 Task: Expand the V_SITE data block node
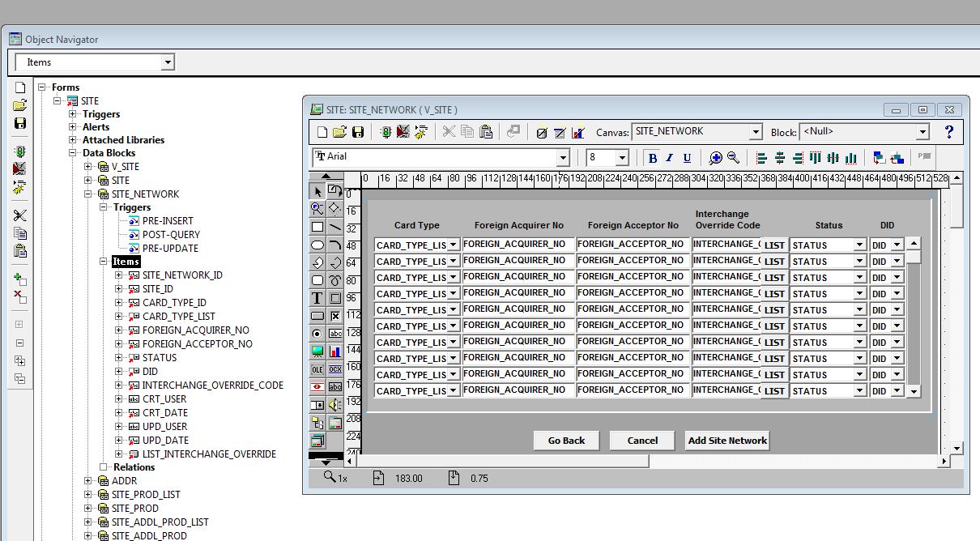click(88, 167)
